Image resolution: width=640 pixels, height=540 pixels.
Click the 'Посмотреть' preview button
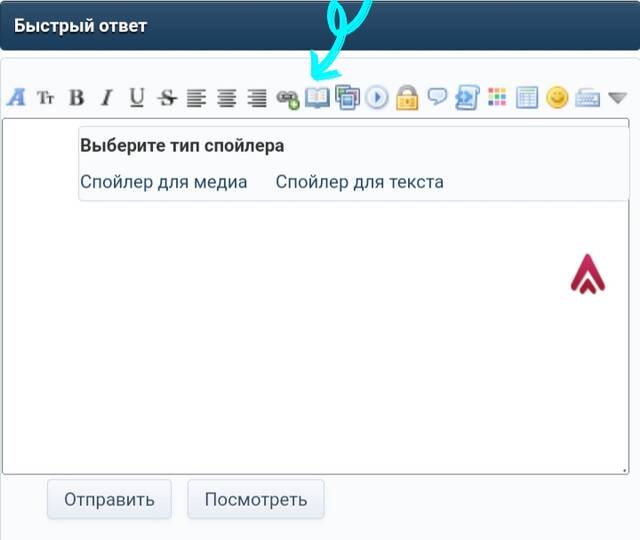tap(256, 499)
